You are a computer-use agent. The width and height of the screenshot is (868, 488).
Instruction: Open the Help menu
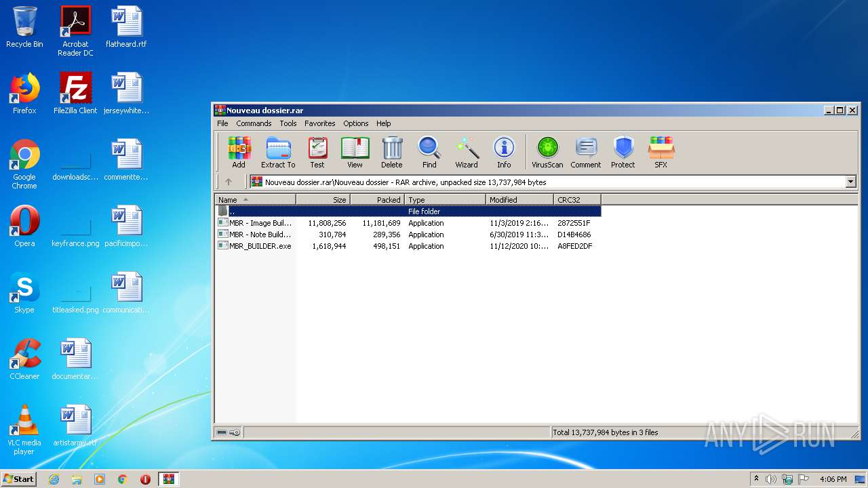pyautogui.click(x=384, y=123)
